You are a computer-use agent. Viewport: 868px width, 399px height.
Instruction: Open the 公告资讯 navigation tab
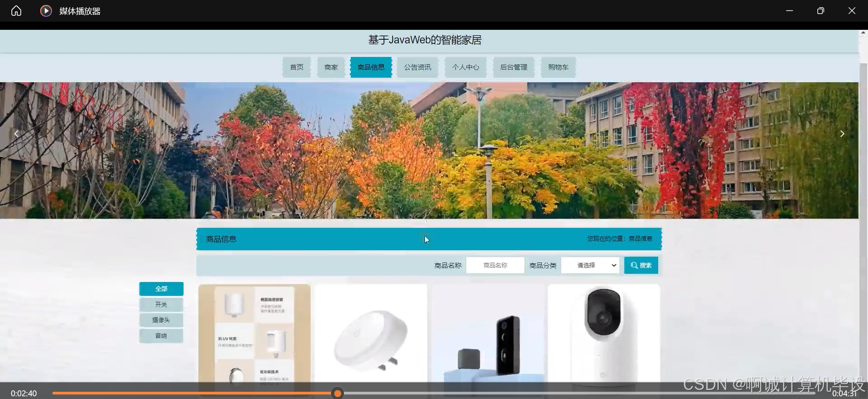(x=418, y=67)
